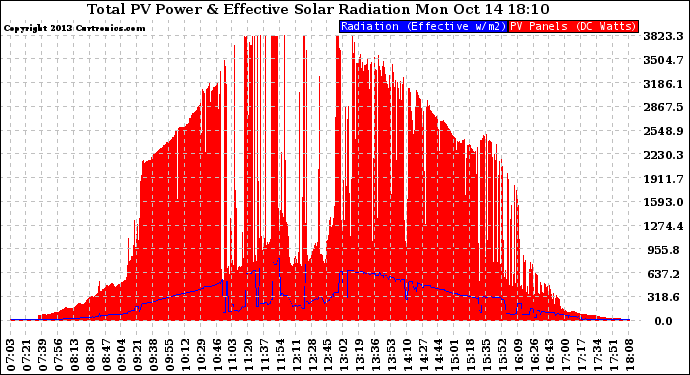This screenshot has width=690, height=375.
Task: Click y-axis value 1274.4
Action: 663,226
